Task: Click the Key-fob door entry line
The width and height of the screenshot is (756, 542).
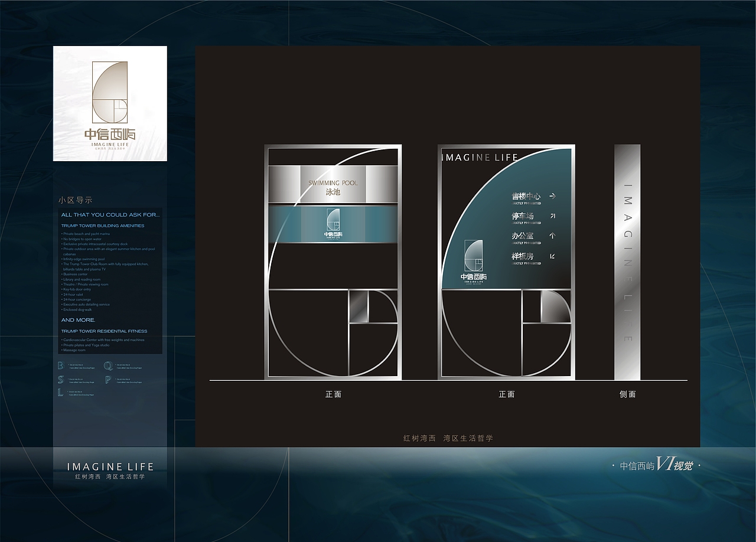Action: [77, 289]
